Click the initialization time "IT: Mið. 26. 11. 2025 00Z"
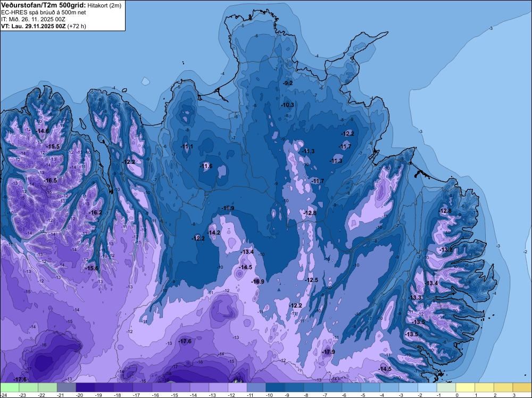The image size is (532, 398). click(33, 19)
